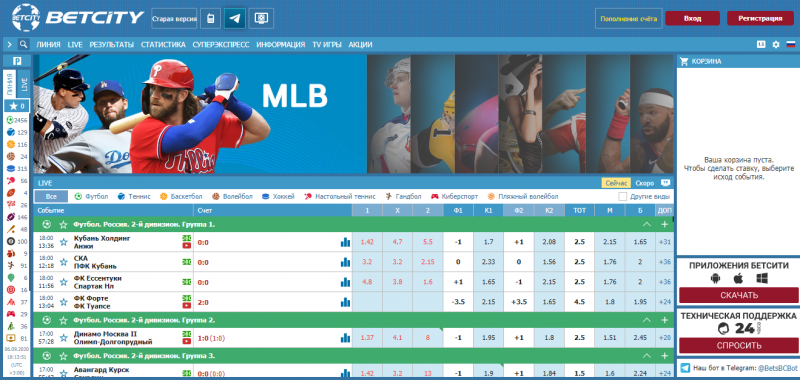This screenshot has width=800, height=380.
Task: Click the desktop app monitor icon
Action: [x=261, y=19]
